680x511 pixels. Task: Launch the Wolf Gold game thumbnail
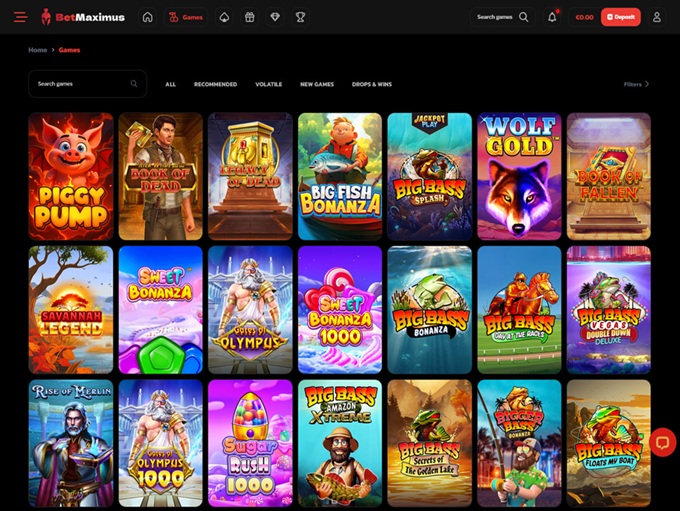pos(519,176)
